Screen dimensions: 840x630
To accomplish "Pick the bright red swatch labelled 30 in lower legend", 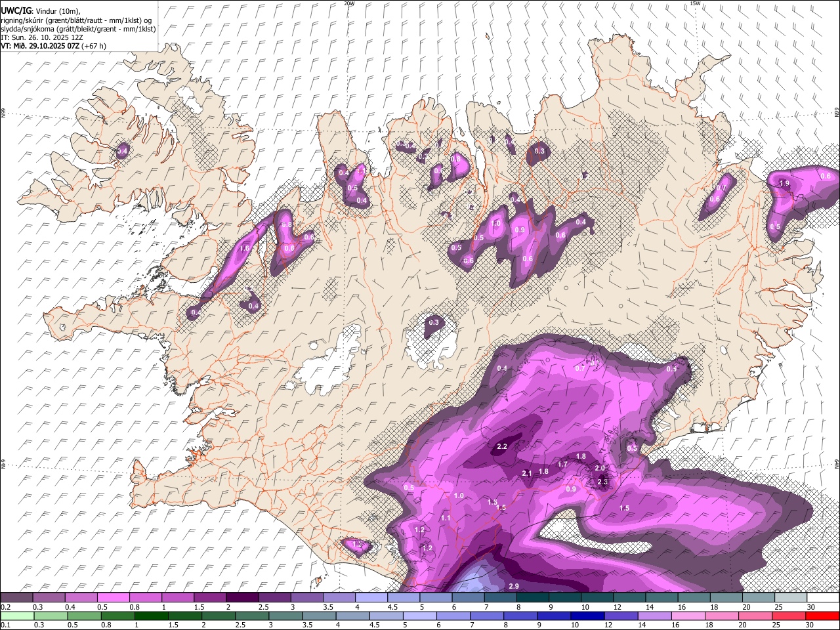I will pyautogui.click(x=822, y=616).
